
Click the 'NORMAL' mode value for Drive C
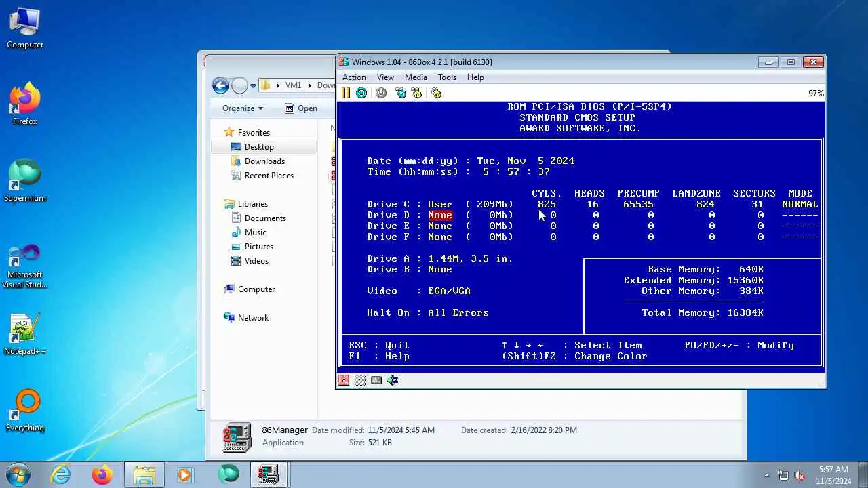click(800, 204)
